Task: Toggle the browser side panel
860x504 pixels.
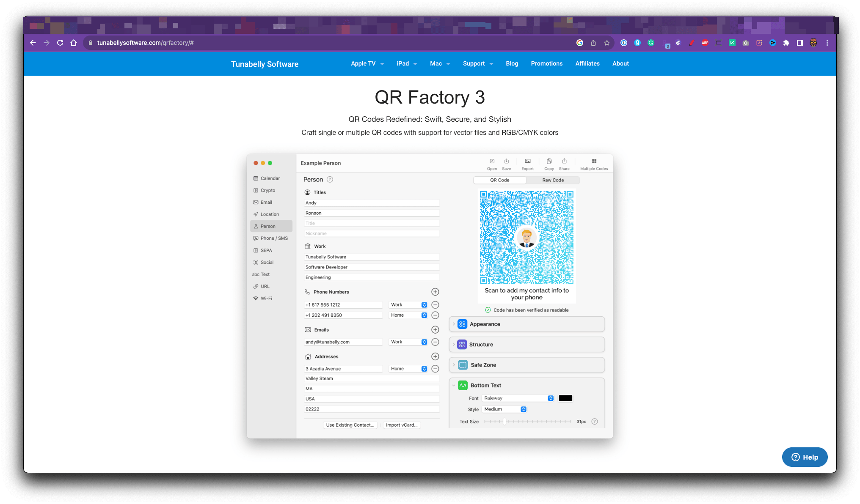Action: pyautogui.click(x=800, y=43)
